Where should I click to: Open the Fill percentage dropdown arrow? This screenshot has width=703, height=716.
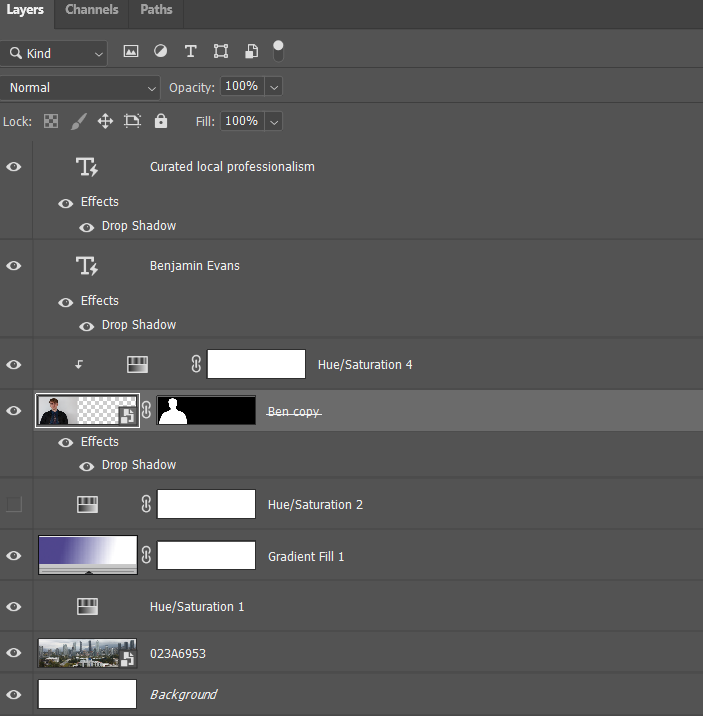274,121
